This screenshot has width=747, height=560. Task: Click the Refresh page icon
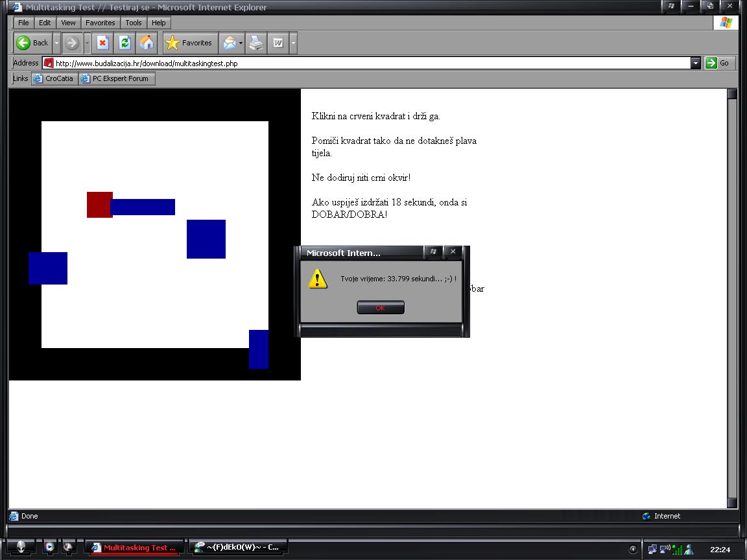click(x=124, y=43)
